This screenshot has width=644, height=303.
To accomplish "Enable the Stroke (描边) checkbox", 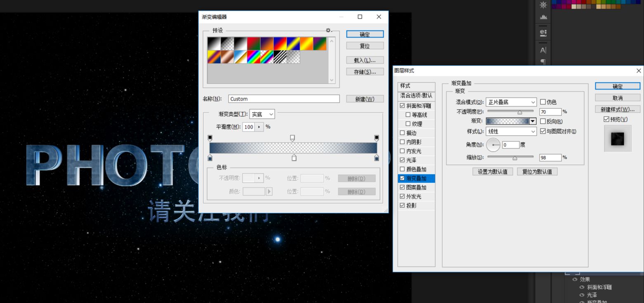I will coord(402,133).
